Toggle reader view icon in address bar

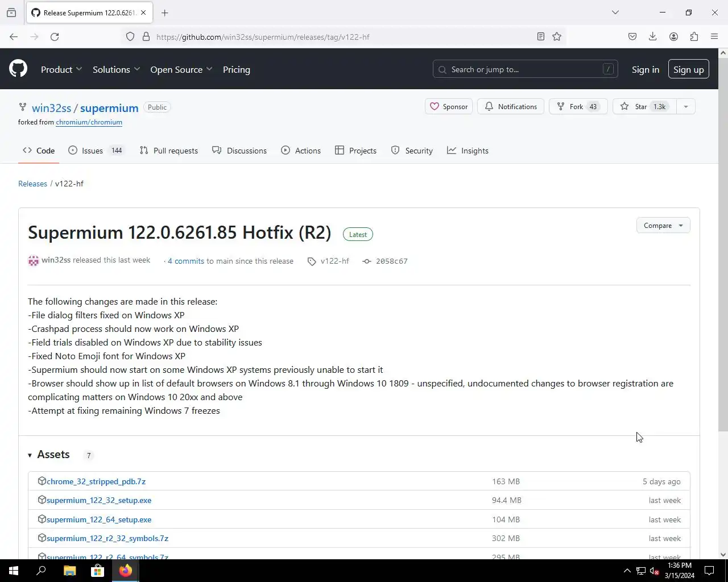(x=541, y=36)
